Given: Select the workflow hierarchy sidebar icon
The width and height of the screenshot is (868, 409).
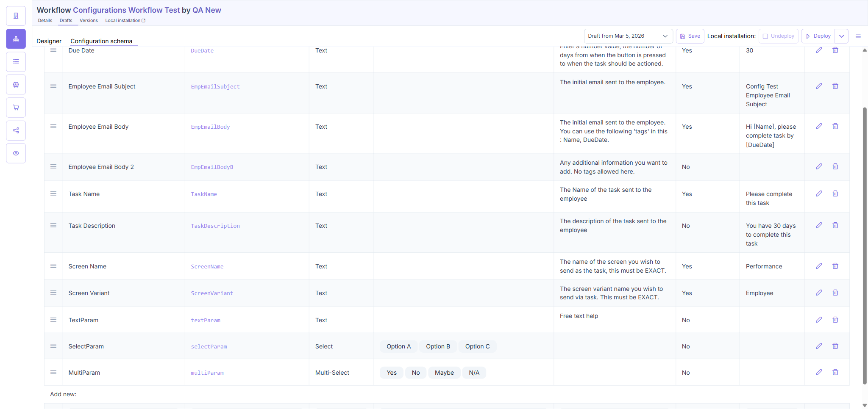Looking at the screenshot, I should point(16,39).
